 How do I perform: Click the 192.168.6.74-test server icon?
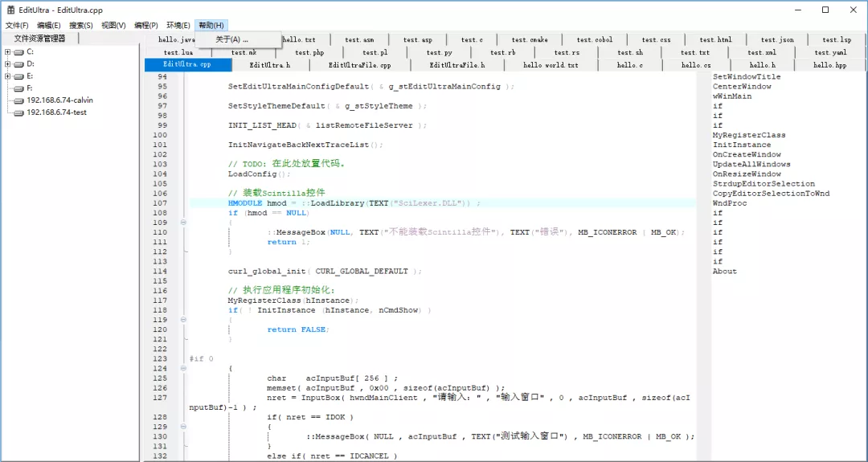(x=19, y=112)
